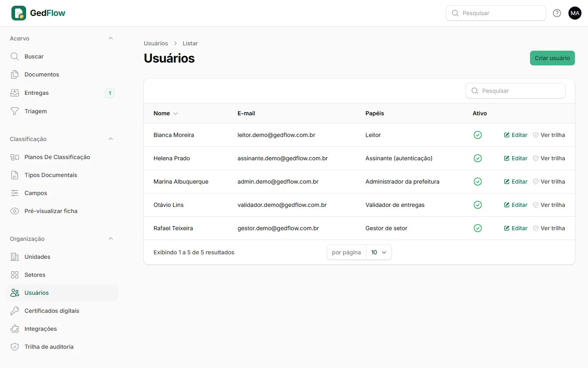Click the Criar usuário button
The height and width of the screenshot is (368, 588).
(552, 58)
